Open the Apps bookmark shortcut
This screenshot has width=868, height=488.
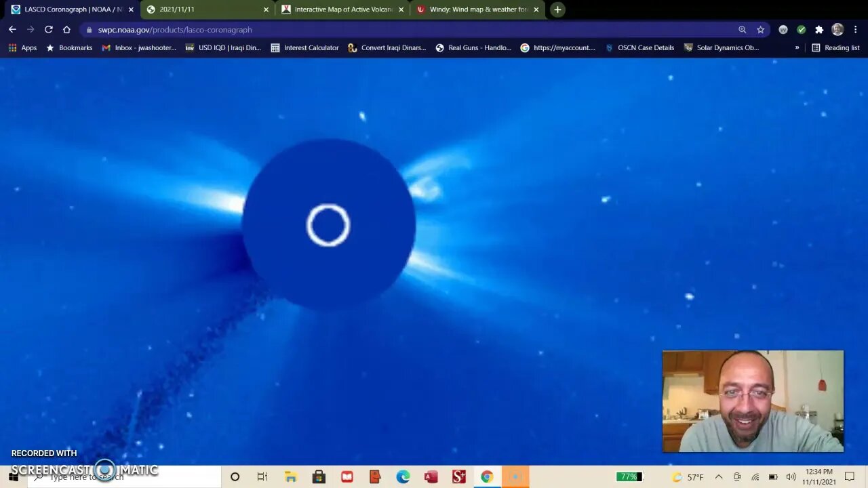22,47
